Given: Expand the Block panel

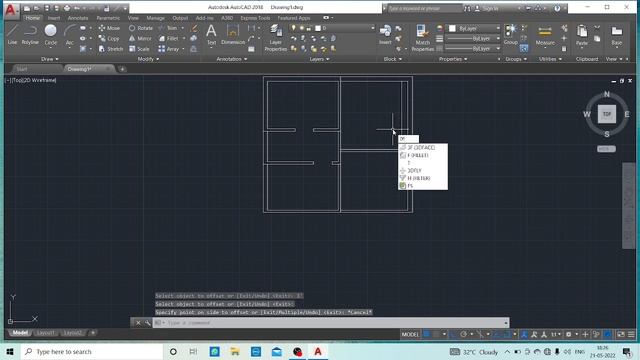Looking at the screenshot, I should point(393,59).
